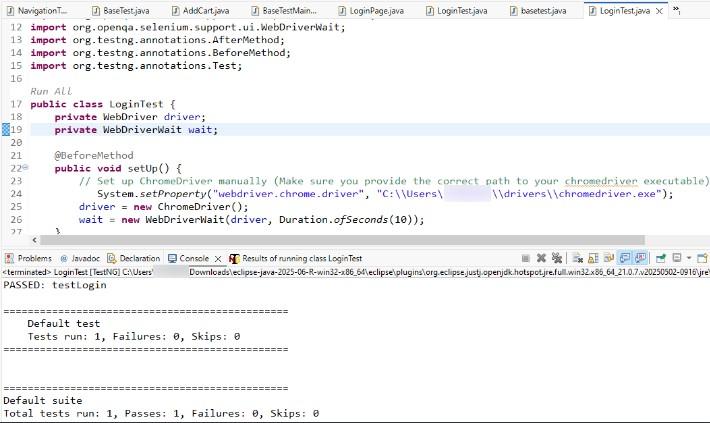Screen dimensions: 710x423
Task: Click 'driver = new ChromeDriver();' code line
Action: 163,207
